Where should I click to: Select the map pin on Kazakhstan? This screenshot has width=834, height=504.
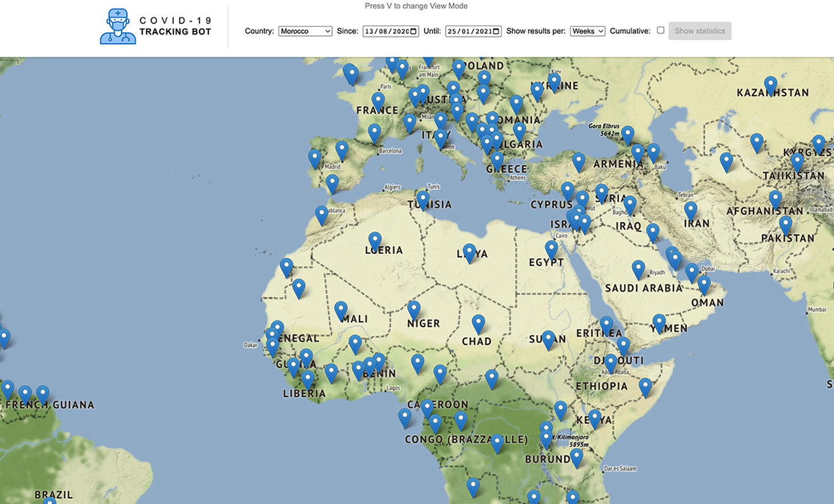770,86
